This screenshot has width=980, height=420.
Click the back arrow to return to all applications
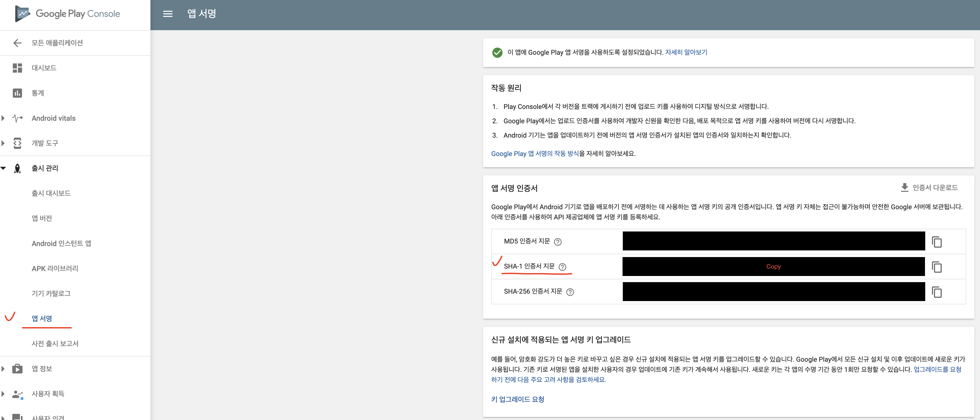(17, 43)
